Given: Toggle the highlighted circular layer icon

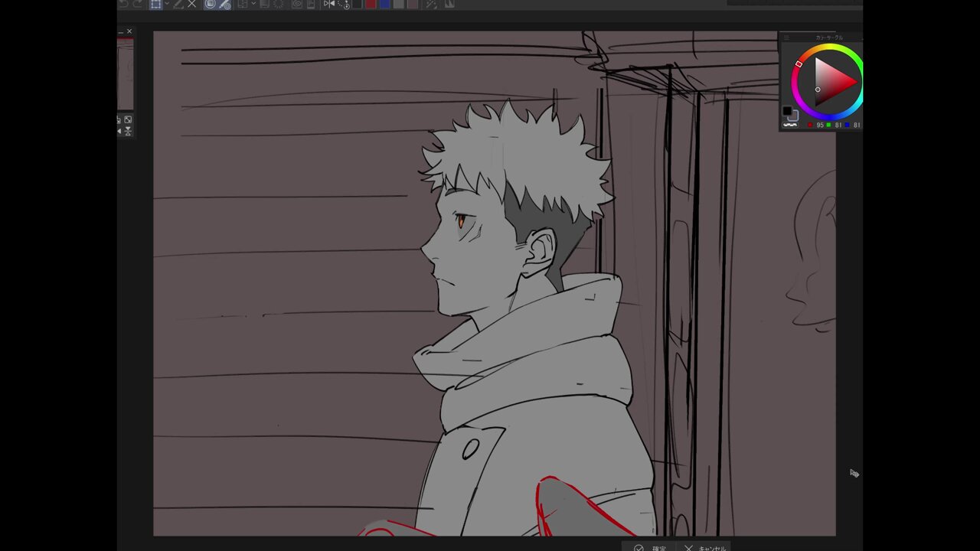Looking at the screenshot, I should pos(210,4).
